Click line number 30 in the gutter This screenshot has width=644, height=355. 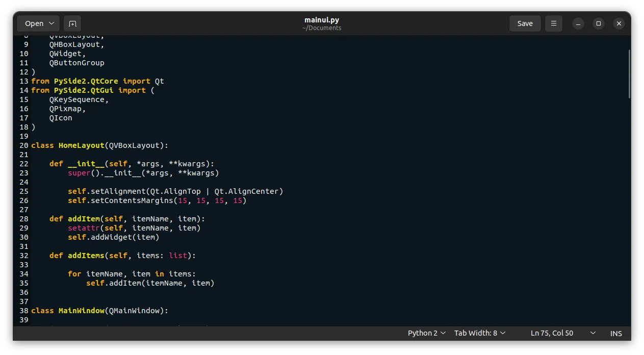point(23,237)
